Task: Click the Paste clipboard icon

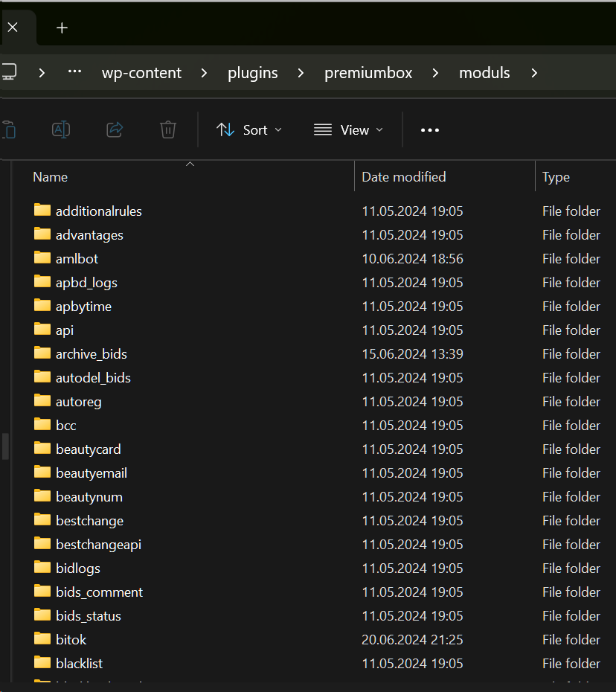Action: (8, 129)
